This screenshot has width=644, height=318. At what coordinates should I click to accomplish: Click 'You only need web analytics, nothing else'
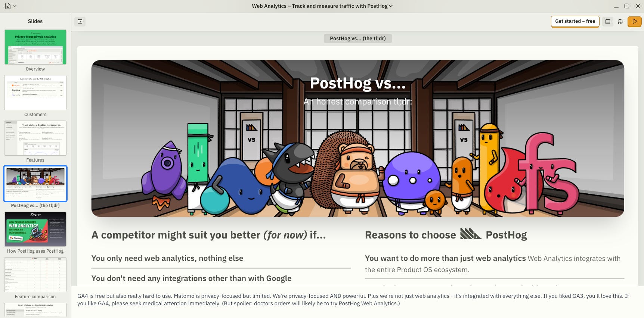pyautogui.click(x=167, y=258)
